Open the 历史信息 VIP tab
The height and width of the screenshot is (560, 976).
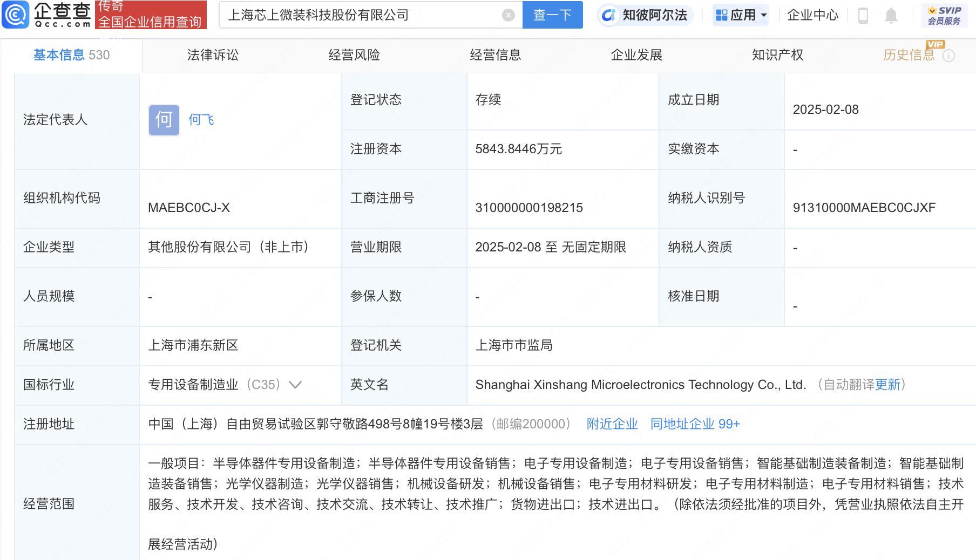coord(909,55)
